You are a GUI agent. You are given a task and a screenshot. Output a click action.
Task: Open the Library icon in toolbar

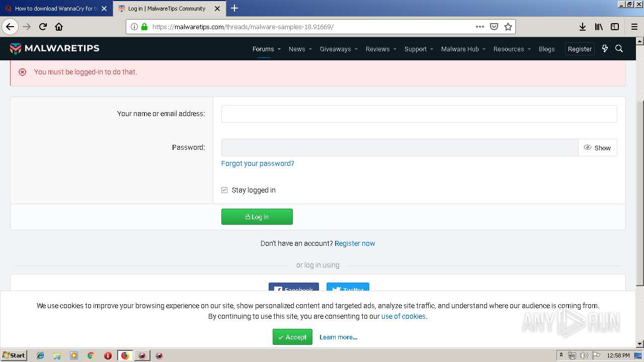(599, 27)
